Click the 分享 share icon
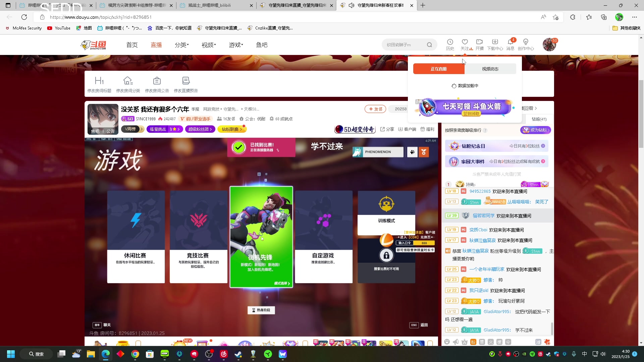 click(x=387, y=129)
